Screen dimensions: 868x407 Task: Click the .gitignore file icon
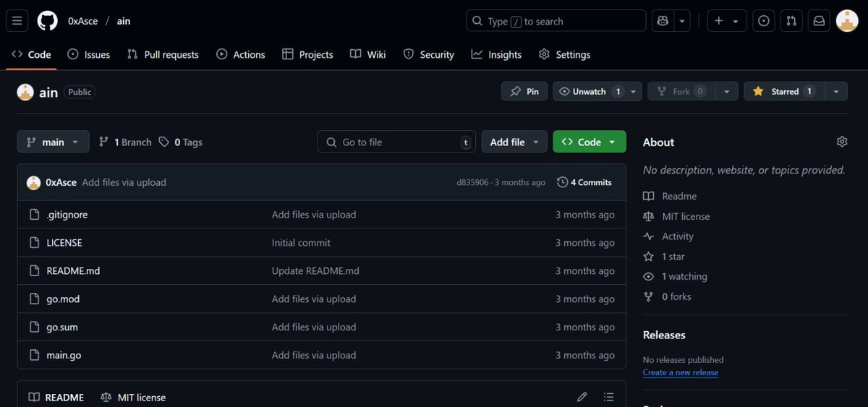click(x=34, y=215)
